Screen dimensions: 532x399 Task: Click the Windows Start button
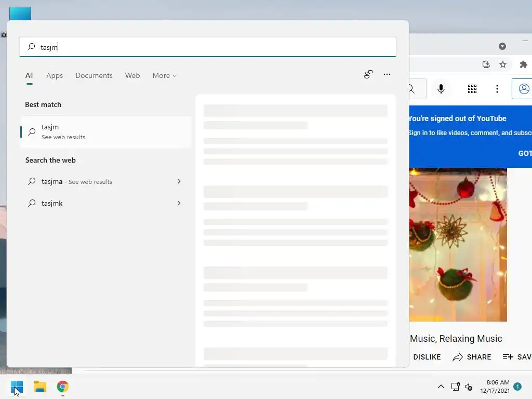pos(17,387)
